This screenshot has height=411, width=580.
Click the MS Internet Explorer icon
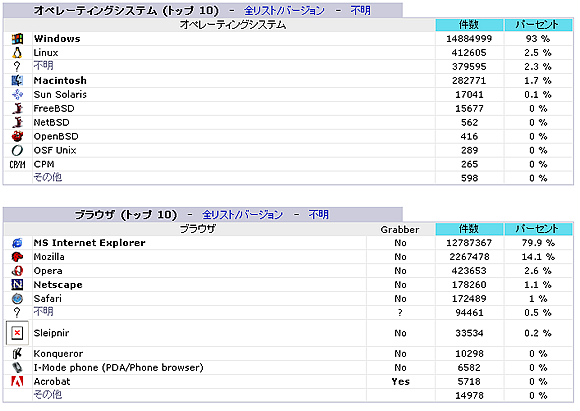[x=17, y=243]
